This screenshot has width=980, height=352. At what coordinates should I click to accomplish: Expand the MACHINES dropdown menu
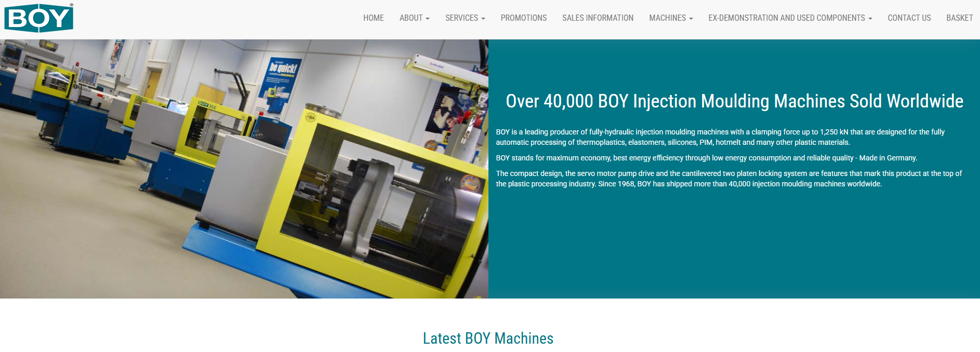pyautogui.click(x=671, y=18)
